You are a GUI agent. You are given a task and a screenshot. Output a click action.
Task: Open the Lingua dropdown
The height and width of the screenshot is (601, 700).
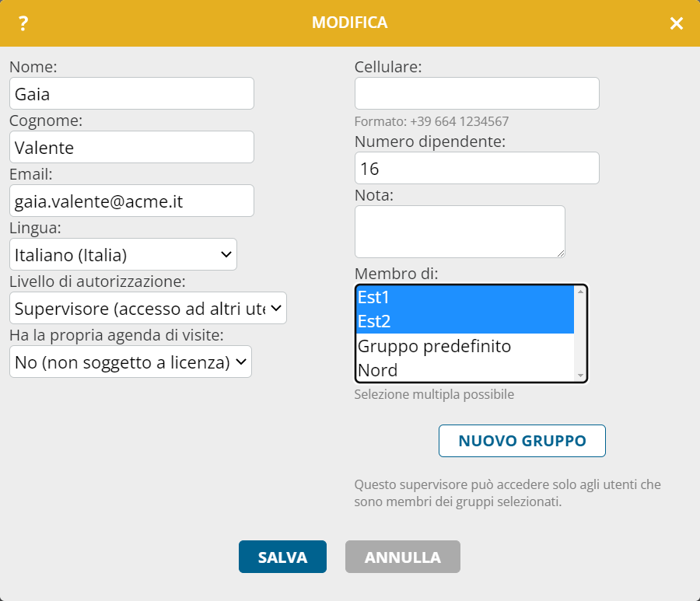pyautogui.click(x=123, y=254)
